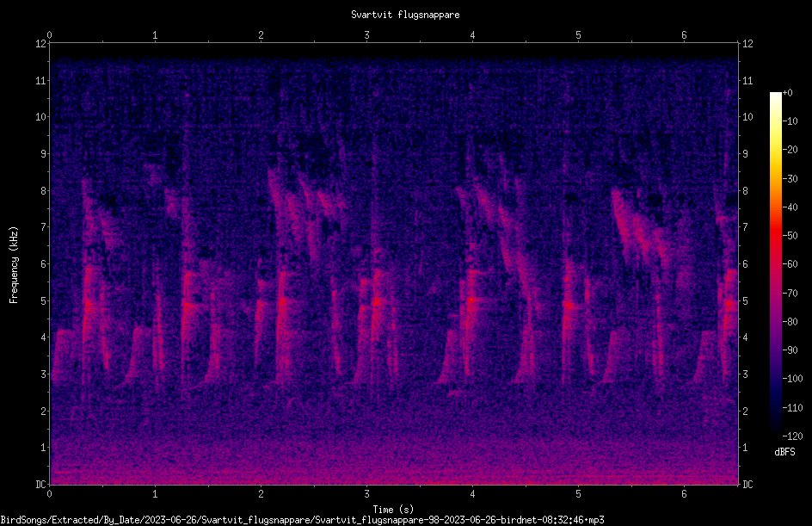
Task: Select the '-10' value on the color scale
Action: (x=790, y=121)
